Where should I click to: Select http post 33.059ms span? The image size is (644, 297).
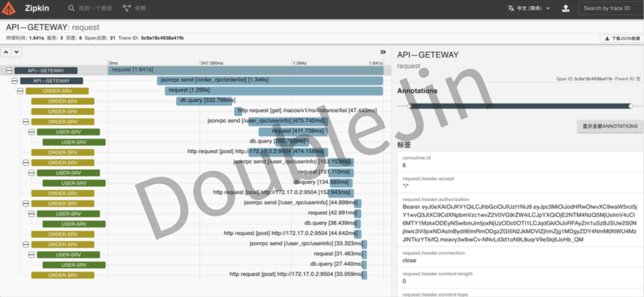click(x=364, y=275)
